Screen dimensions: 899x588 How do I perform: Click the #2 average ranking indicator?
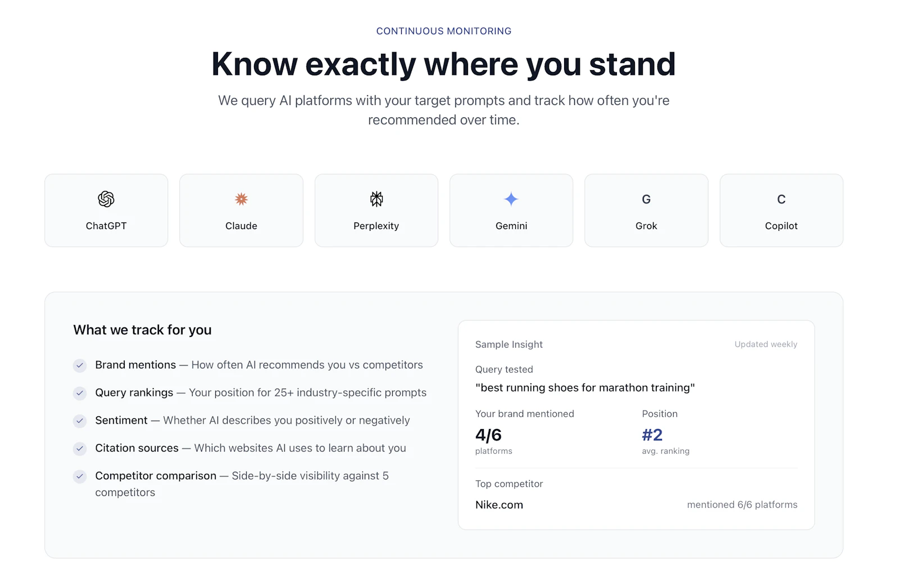coord(652,435)
